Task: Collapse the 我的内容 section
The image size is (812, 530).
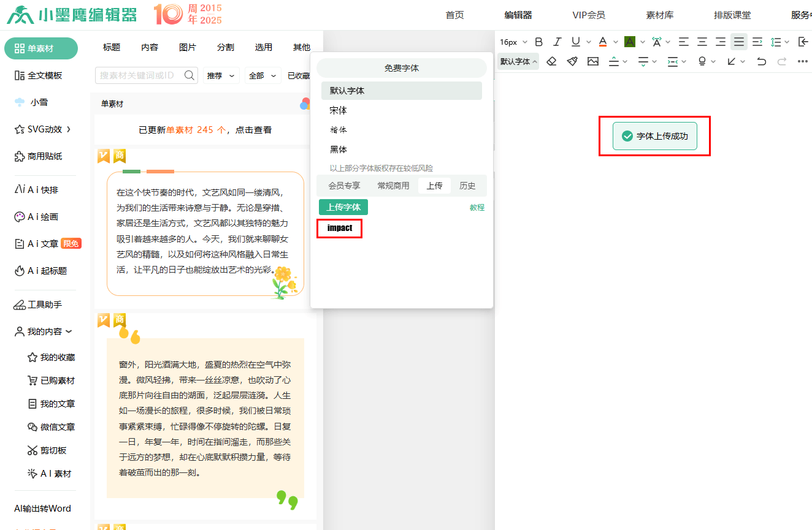Action: tap(44, 331)
